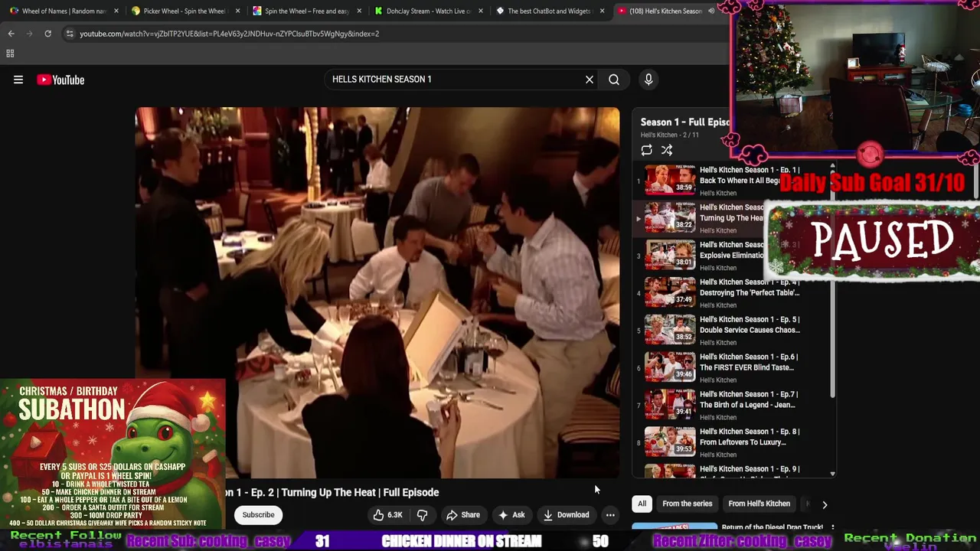980x551 pixels.
Task: Close the Wheel of Names tab
Action: [x=116, y=11]
